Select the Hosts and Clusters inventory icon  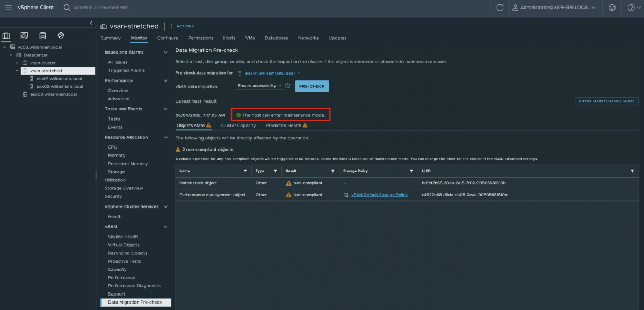pos(6,36)
